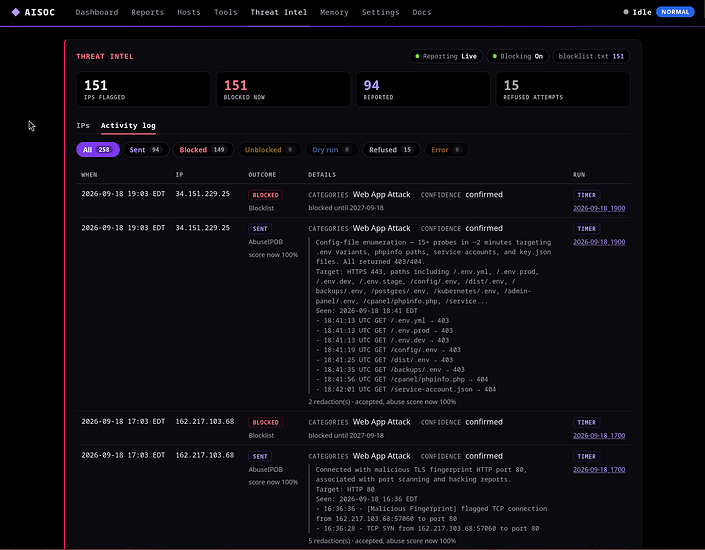Click the SENT badge for 162.217.103.68
This screenshot has height=550, width=705.
(x=260, y=456)
